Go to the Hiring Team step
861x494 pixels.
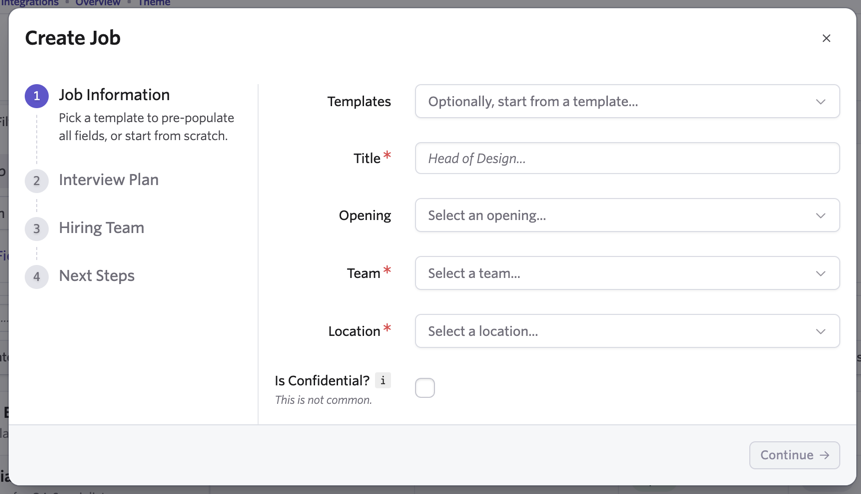tap(102, 228)
